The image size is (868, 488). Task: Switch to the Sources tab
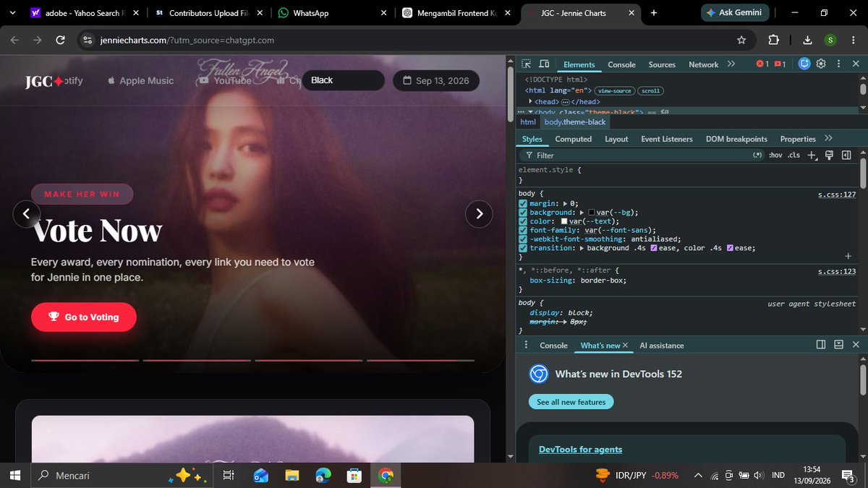tap(662, 64)
